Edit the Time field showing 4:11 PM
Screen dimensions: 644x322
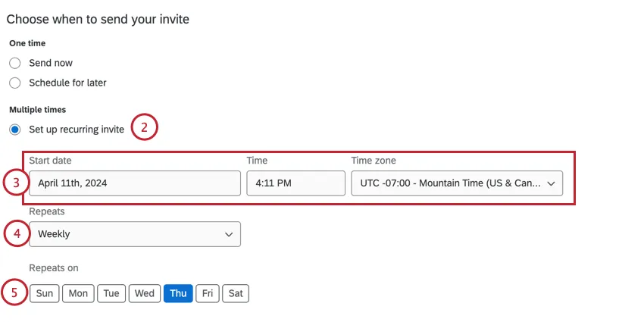click(x=295, y=183)
